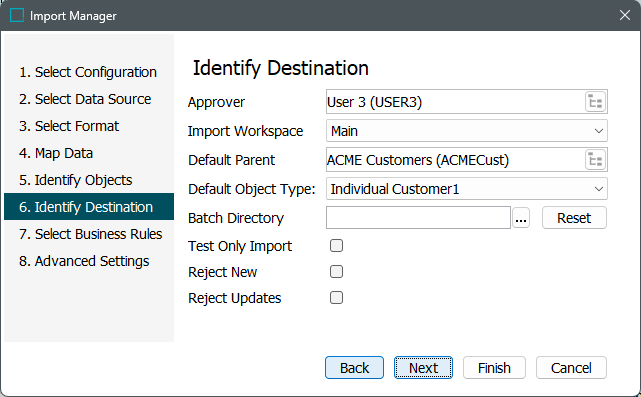This screenshot has height=397, width=641.
Task: Proceed with the Next button
Action: click(424, 368)
